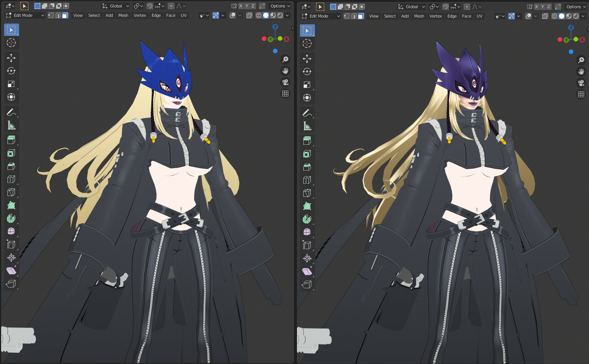Screen dimensions: 589x364
Task: Switch to material preview shading in left viewport
Action: click(273, 15)
